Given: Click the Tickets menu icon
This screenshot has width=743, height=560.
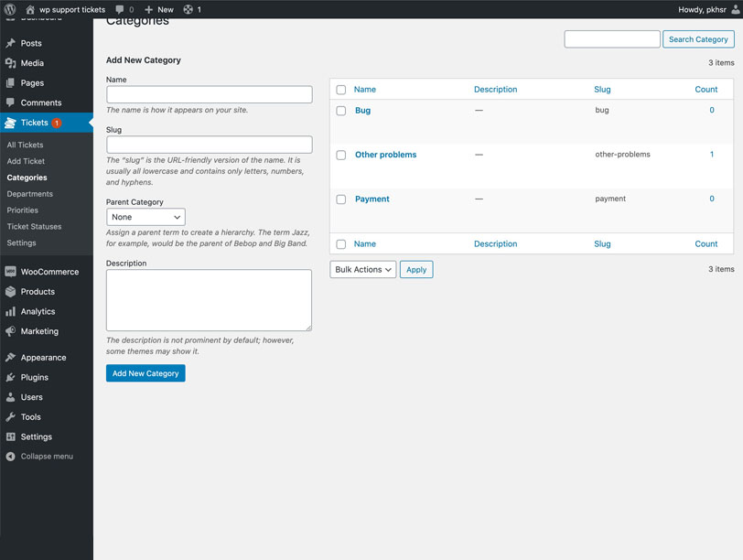Looking at the screenshot, I should (10, 123).
